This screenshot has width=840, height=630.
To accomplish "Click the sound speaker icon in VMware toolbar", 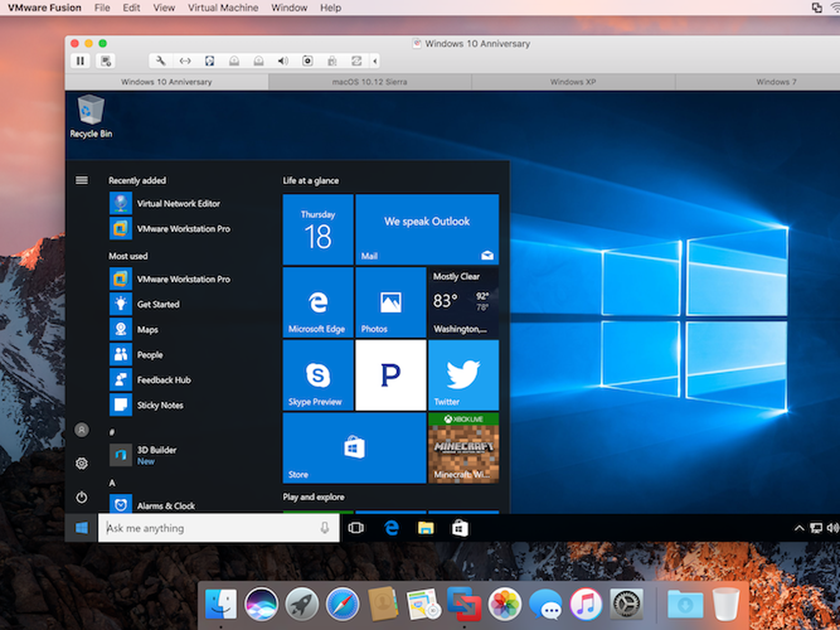I will 283,61.
